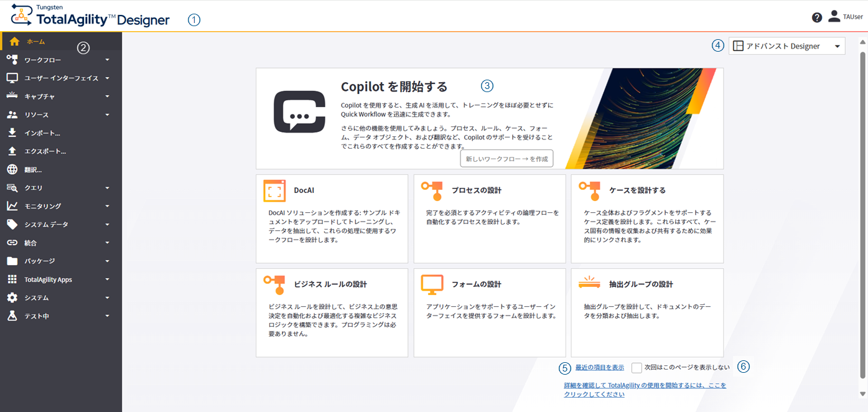This screenshot has height=412, width=868.
Task: Click the ワークフロー workflow icon
Action: 14,60
